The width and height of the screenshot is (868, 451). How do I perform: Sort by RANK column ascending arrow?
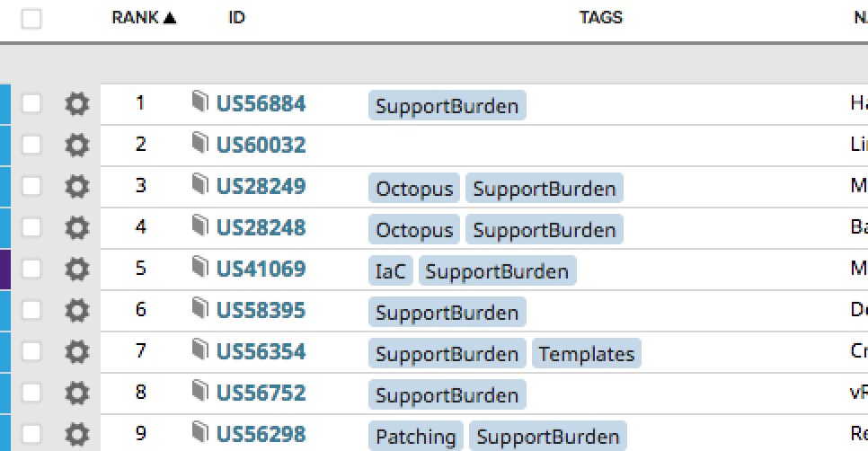point(170,18)
